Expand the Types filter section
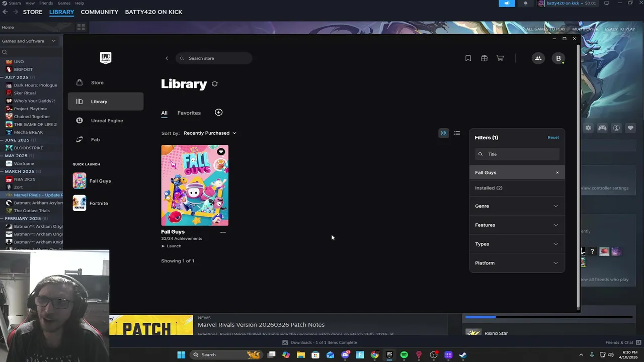644x362 pixels. [517, 244]
